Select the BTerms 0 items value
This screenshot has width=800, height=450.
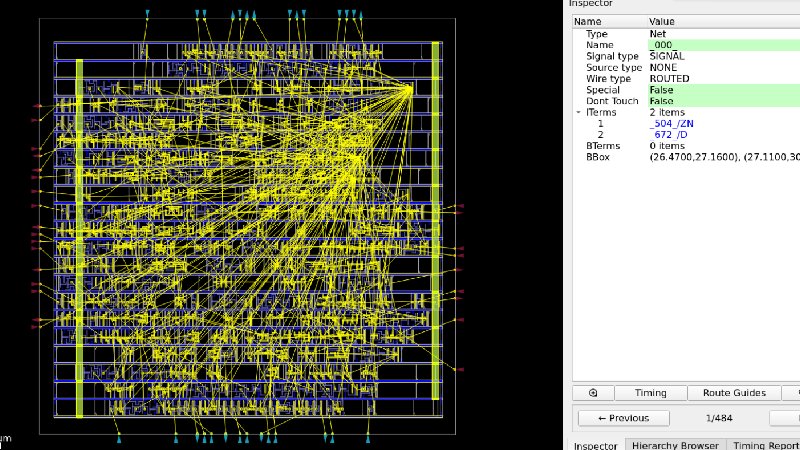(667, 146)
